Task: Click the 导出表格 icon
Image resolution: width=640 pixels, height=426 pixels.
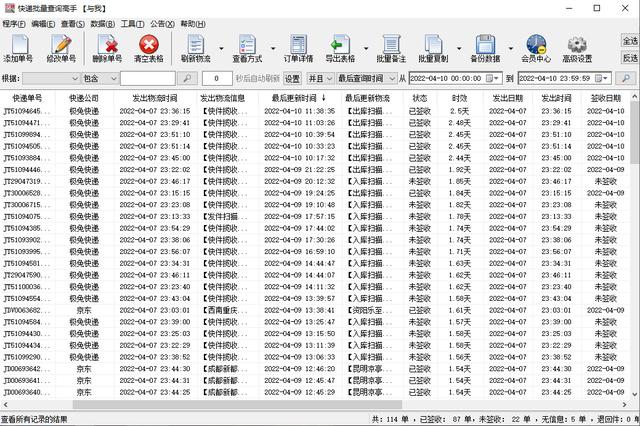Action: click(340, 48)
